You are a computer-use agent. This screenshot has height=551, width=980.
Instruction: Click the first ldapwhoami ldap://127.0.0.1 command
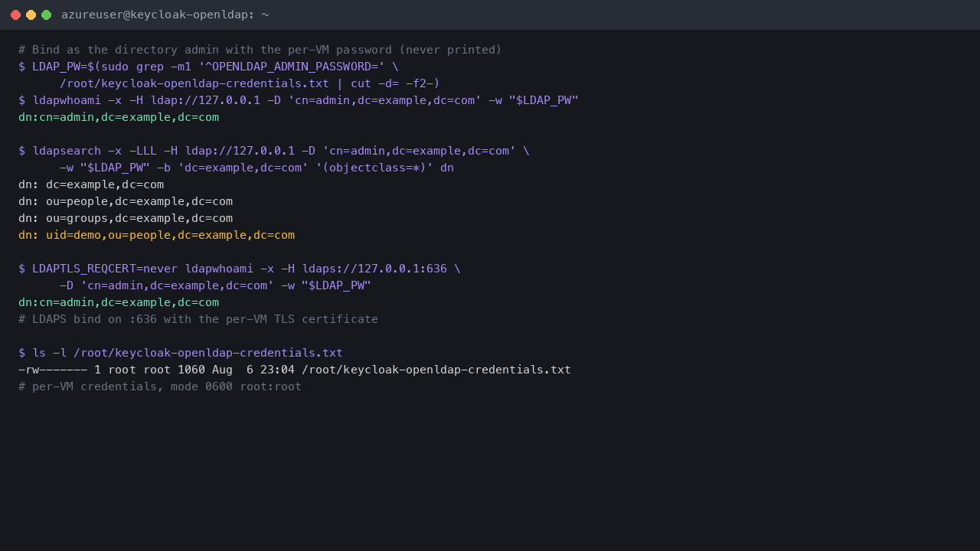tap(299, 100)
